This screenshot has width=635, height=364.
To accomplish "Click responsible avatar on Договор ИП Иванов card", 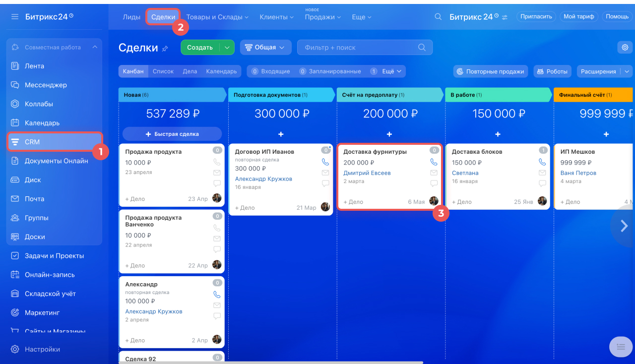I will coord(325,207).
